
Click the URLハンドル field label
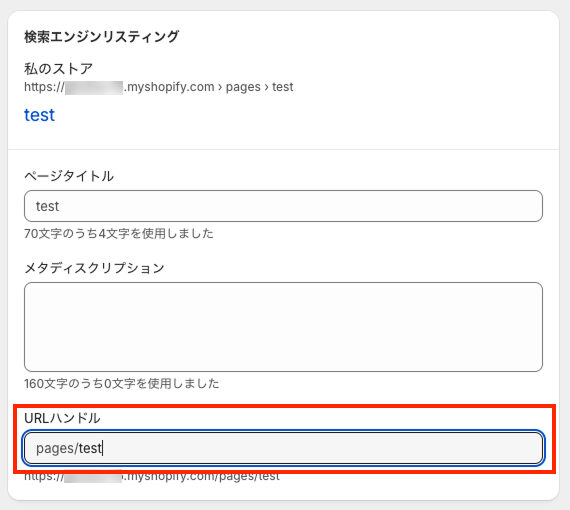(62, 418)
